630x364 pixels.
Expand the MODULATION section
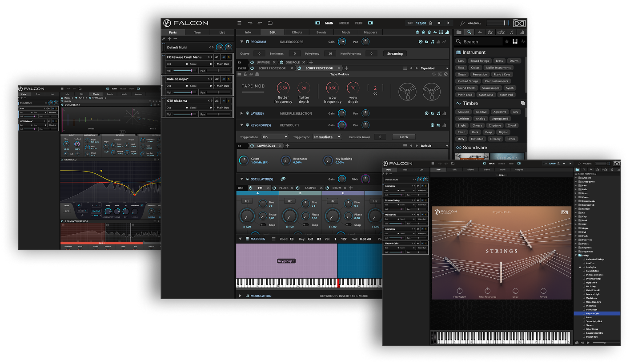point(241,296)
